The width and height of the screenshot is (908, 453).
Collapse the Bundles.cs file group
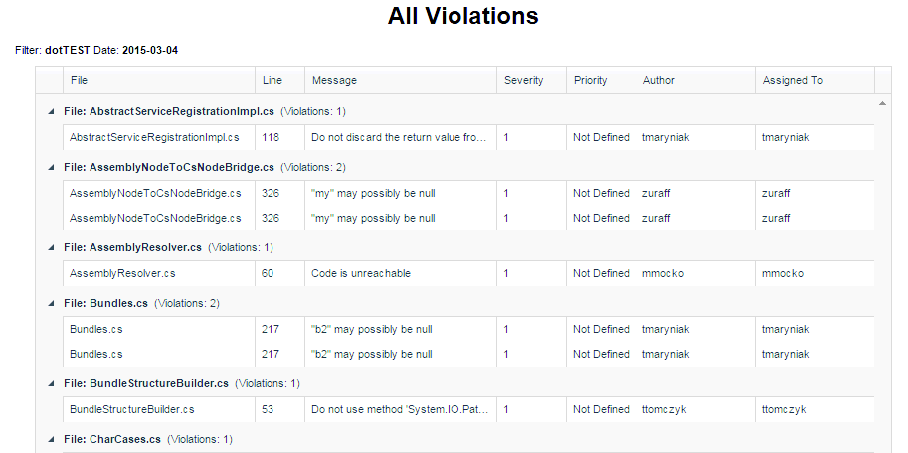pyautogui.click(x=52, y=304)
